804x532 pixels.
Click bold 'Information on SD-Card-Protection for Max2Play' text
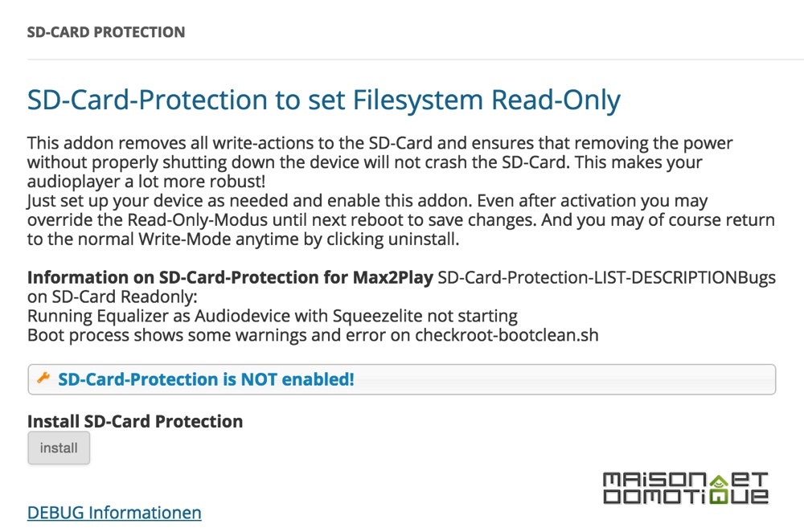coord(230,277)
